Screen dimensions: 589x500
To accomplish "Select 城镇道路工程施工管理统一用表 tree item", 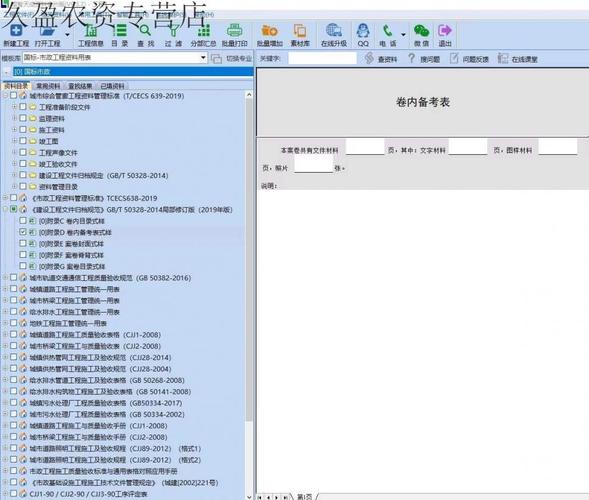I will point(74,289).
